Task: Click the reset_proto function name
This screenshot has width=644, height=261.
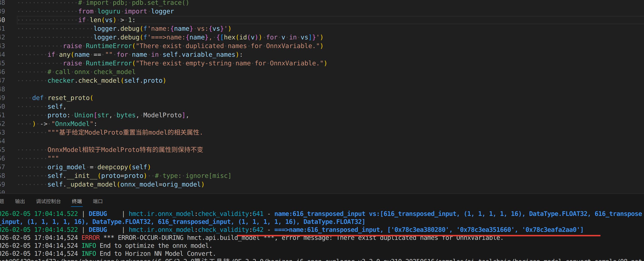Action: 68,98
